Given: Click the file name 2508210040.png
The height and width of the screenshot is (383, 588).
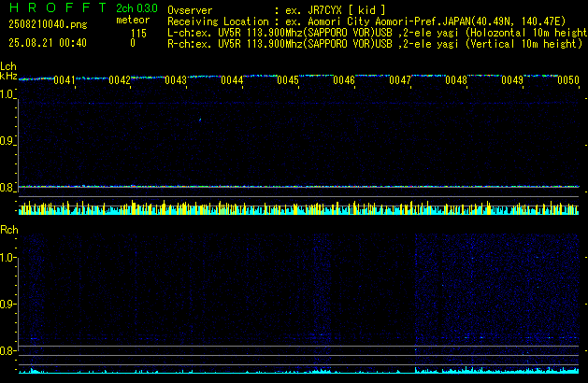Looking at the screenshot, I should click(x=48, y=24).
